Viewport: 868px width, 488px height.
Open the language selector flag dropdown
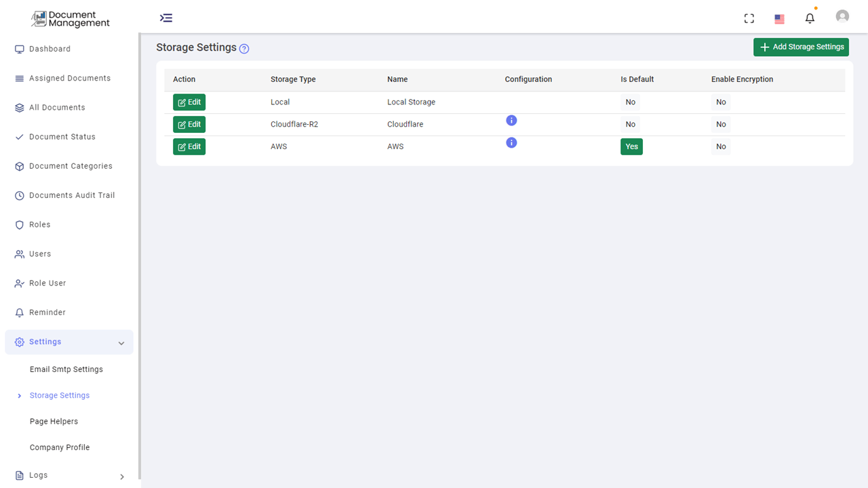pyautogui.click(x=778, y=18)
